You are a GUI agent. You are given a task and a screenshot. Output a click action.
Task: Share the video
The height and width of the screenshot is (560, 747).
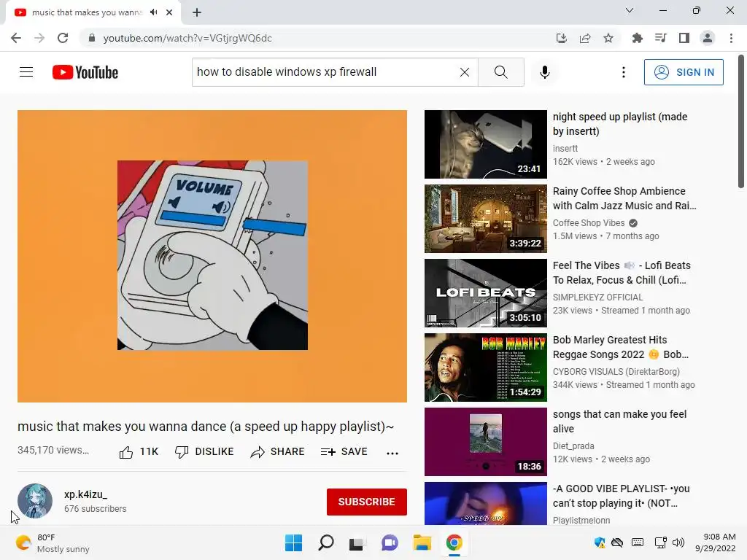(277, 452)
